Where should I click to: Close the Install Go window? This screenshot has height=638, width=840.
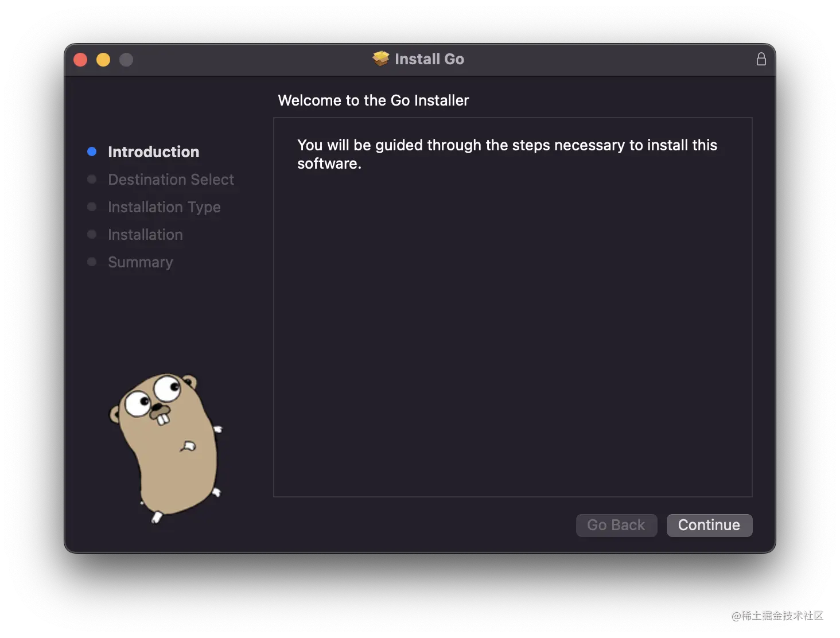[80, 60]
